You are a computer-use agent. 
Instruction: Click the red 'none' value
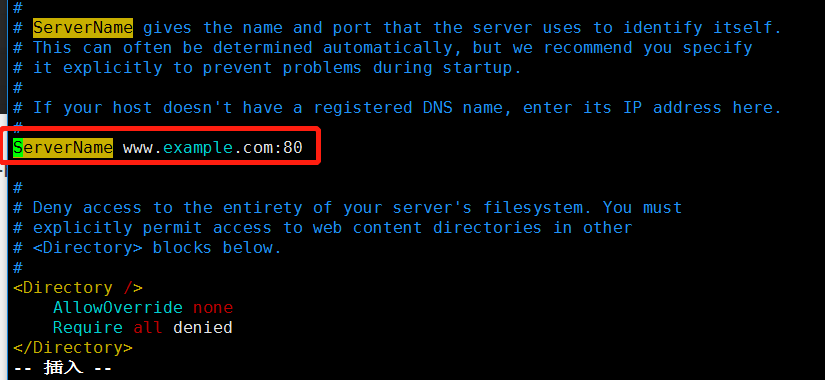coord(213,307)
